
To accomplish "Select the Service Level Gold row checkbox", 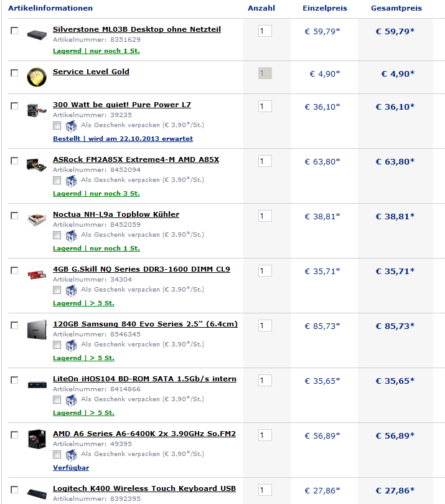I will point(14,73).
